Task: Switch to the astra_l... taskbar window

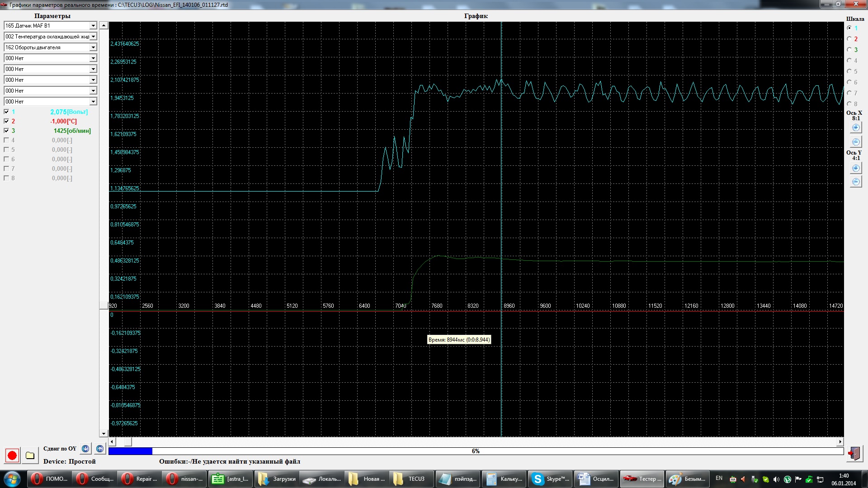Action: pyautogui.click(x=231, y=479)
